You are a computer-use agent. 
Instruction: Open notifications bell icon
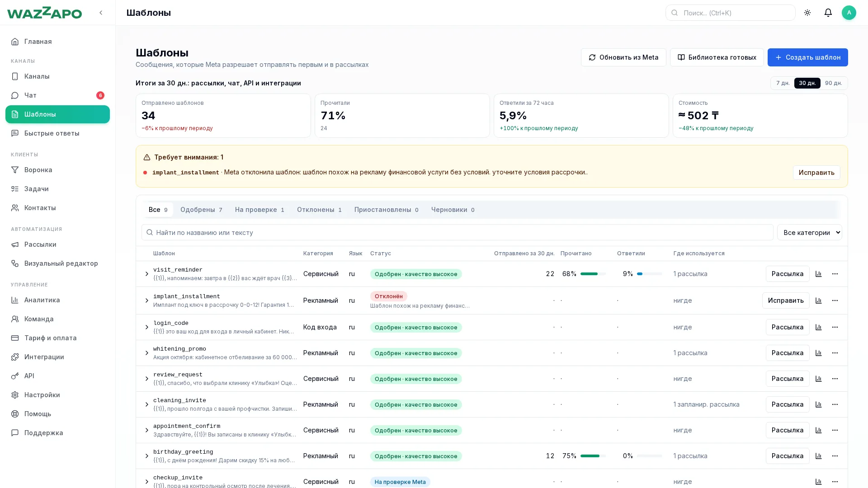click(x=828, y=13)
